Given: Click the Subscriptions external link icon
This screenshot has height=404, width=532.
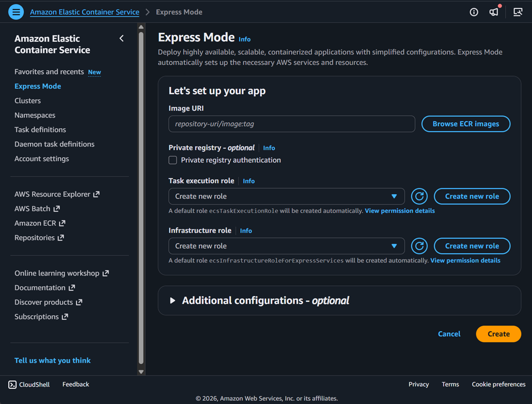Looking at the screenshot, I should pos(65,317).
